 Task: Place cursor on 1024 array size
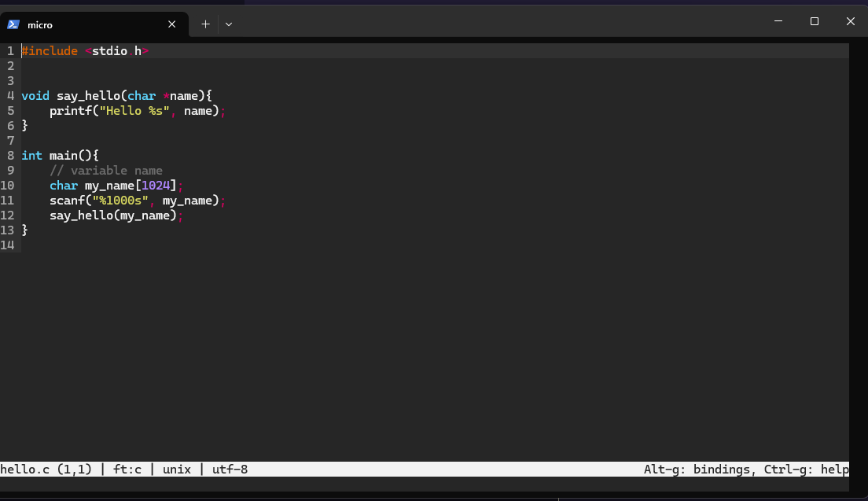click(156, 186)
